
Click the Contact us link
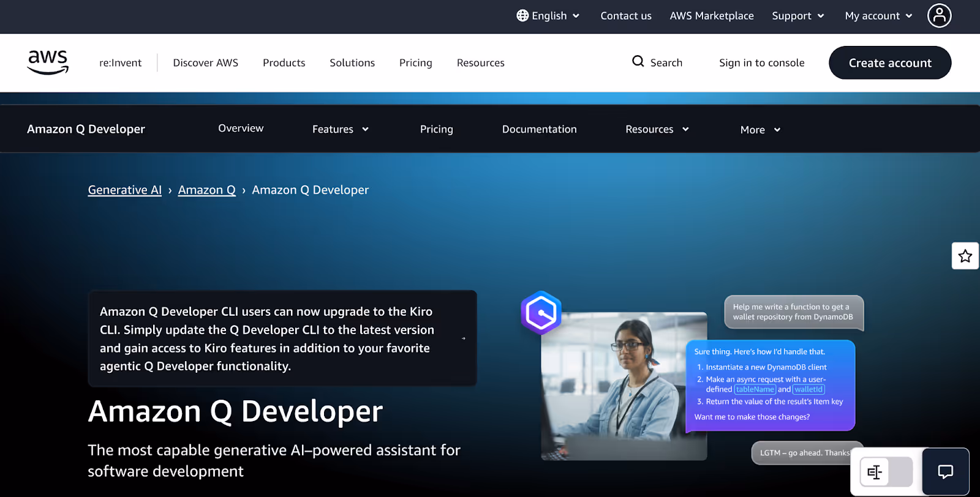click(625, 16)
